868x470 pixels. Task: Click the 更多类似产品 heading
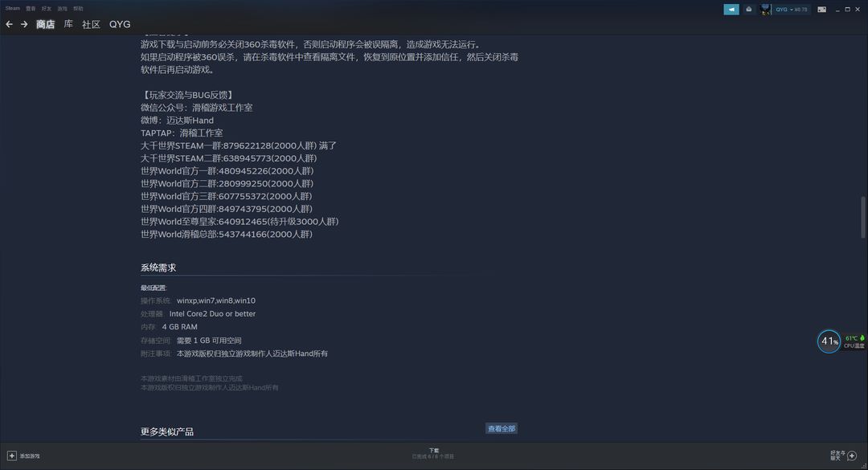167,431
